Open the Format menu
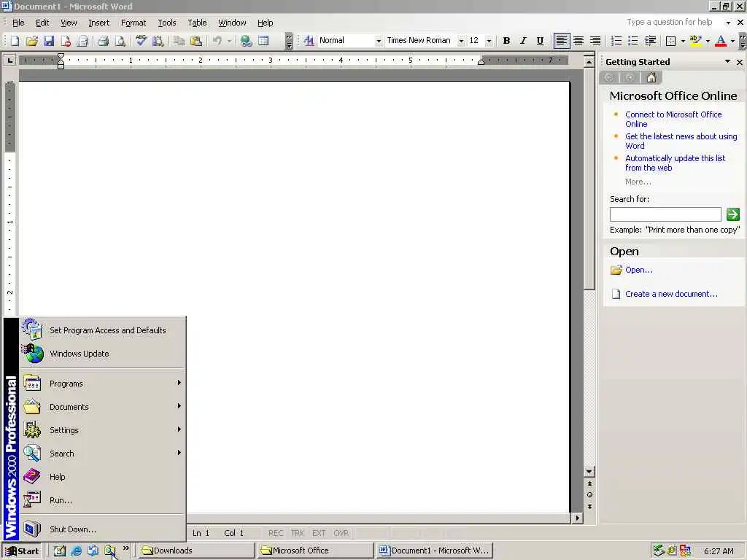 pos(133,23)
